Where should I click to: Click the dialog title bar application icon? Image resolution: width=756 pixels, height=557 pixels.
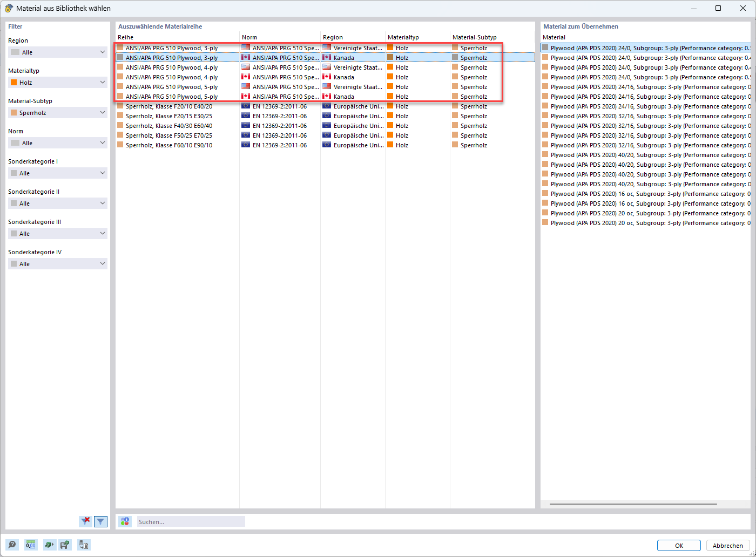point(9,8)
